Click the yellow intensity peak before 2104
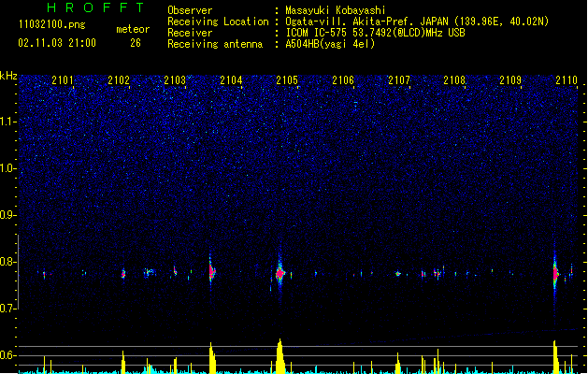 coord(212,358)
